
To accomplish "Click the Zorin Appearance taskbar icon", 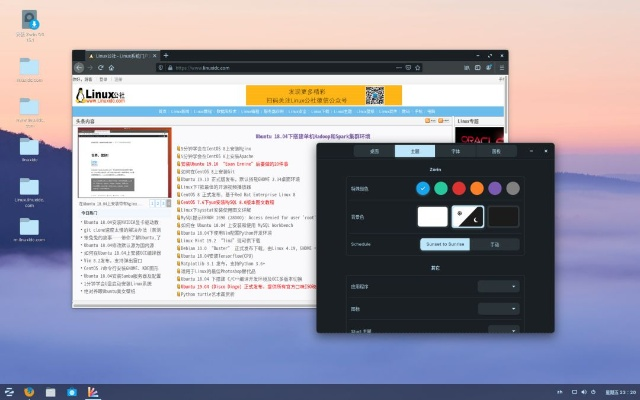I will coord(93,391).
